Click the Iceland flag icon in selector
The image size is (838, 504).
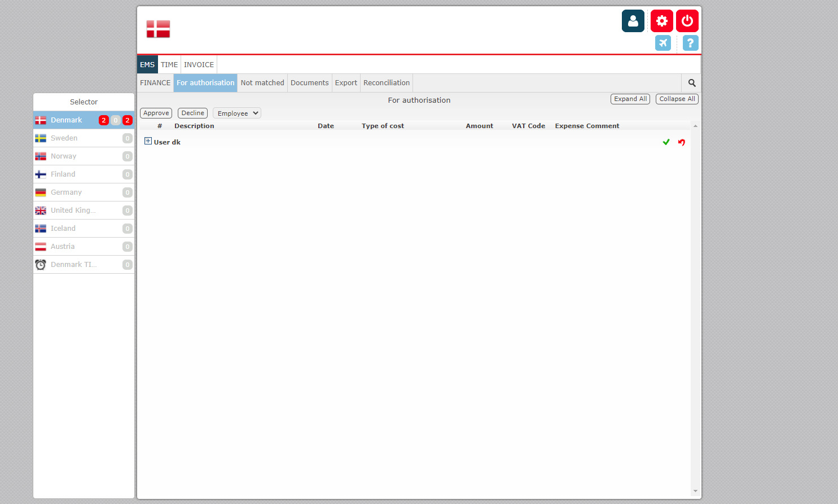tap(41, 229)
